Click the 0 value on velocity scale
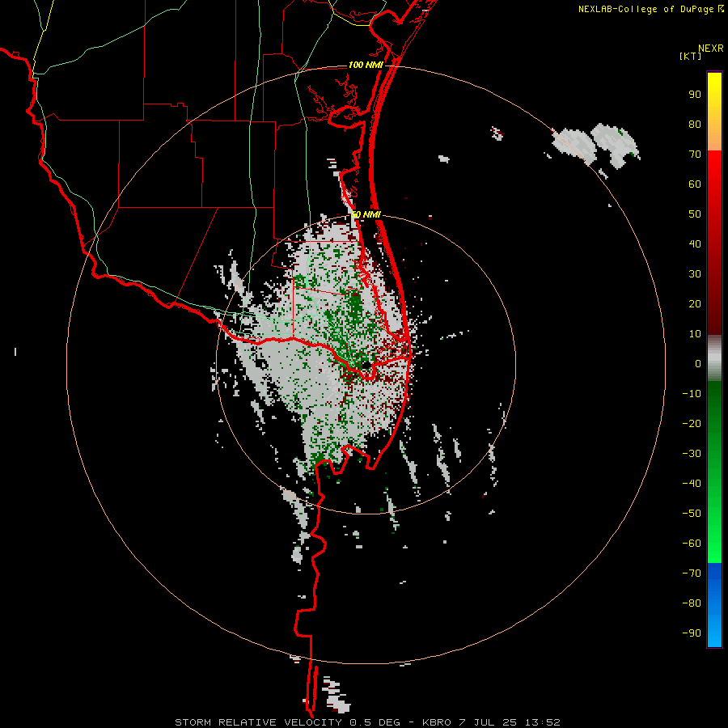728x728 pixels. point(698,364)
